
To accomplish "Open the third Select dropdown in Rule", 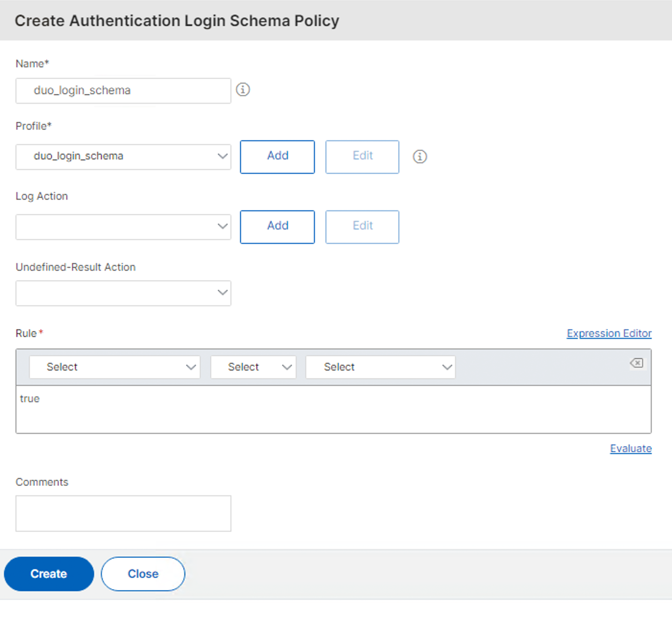I will (x=380, y=367).
